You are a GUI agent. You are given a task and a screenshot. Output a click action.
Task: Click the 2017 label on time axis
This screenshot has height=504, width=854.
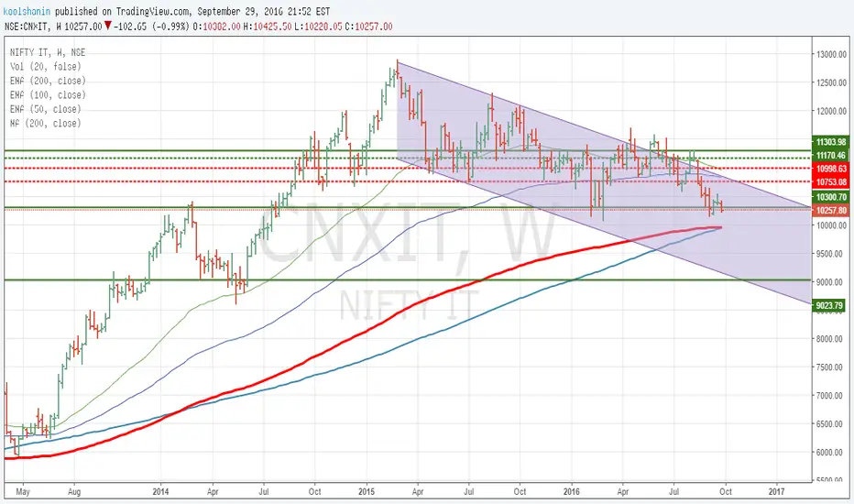[x=776, y=491]
